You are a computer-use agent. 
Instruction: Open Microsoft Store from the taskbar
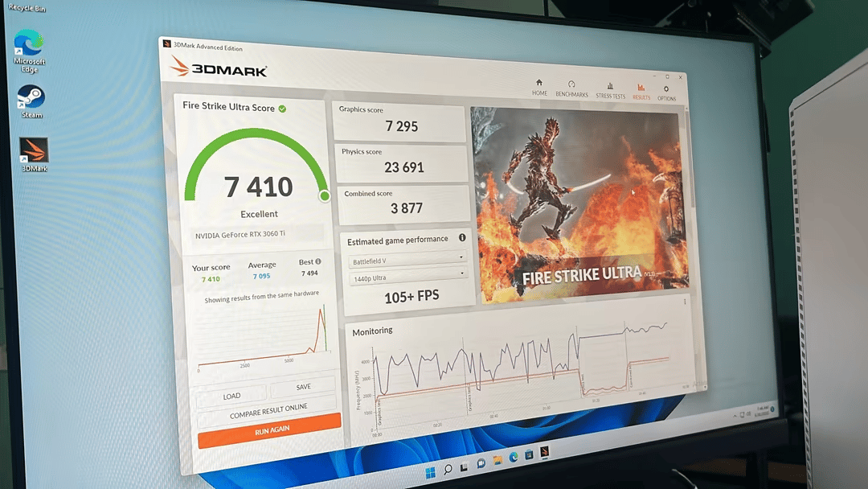pos(529,454)
